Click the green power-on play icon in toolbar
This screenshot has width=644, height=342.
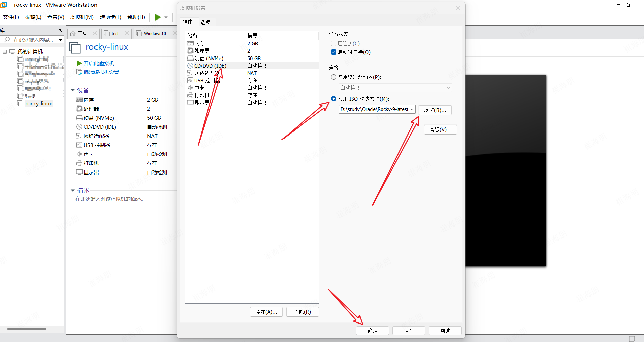[157, 17]
